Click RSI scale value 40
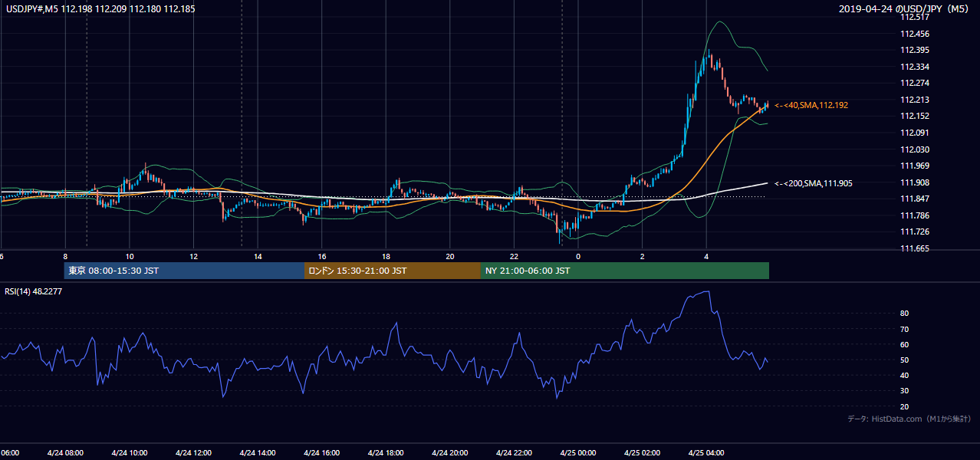Screen dimensions: 980x460 (x=905, y=375)
